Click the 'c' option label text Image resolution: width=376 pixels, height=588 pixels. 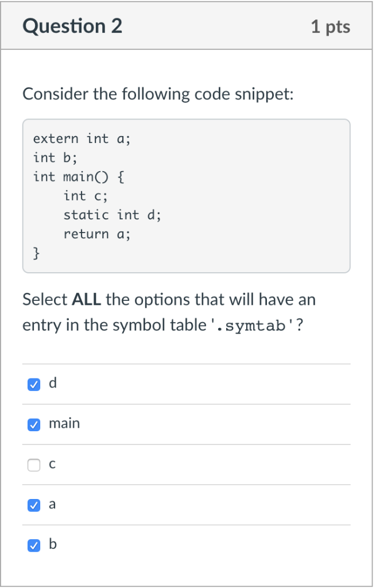tap(52, 464)
